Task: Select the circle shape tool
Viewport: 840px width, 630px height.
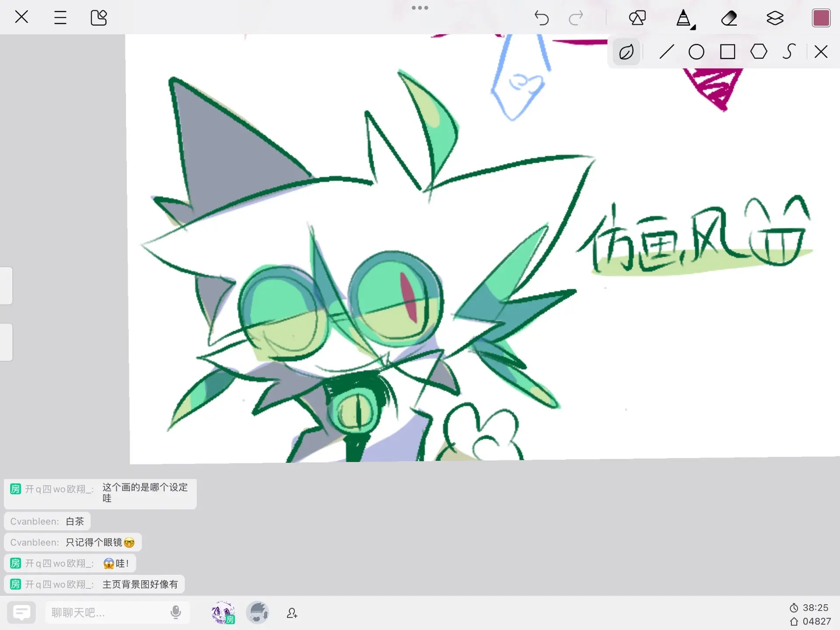Action: pos(696,52)
